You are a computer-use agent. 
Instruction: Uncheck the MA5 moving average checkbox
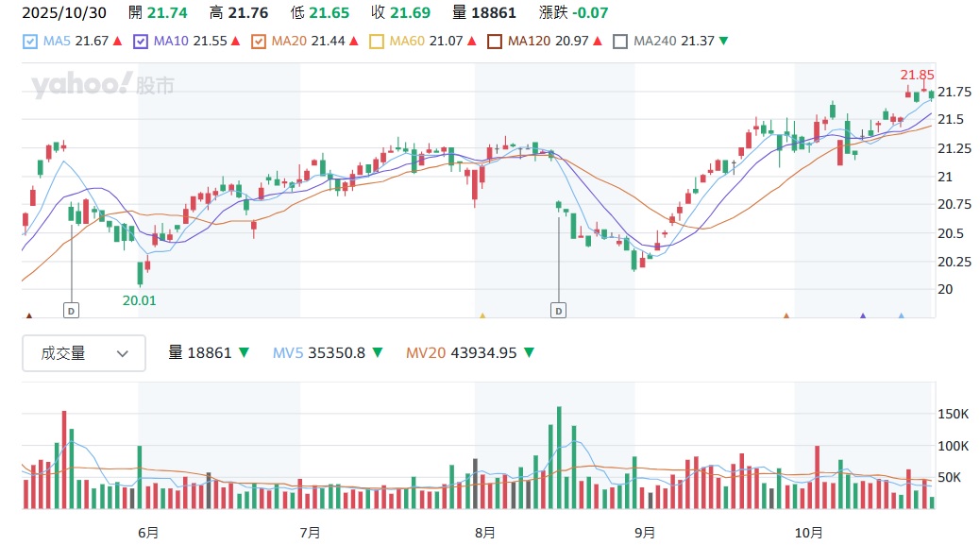point(30,42)
